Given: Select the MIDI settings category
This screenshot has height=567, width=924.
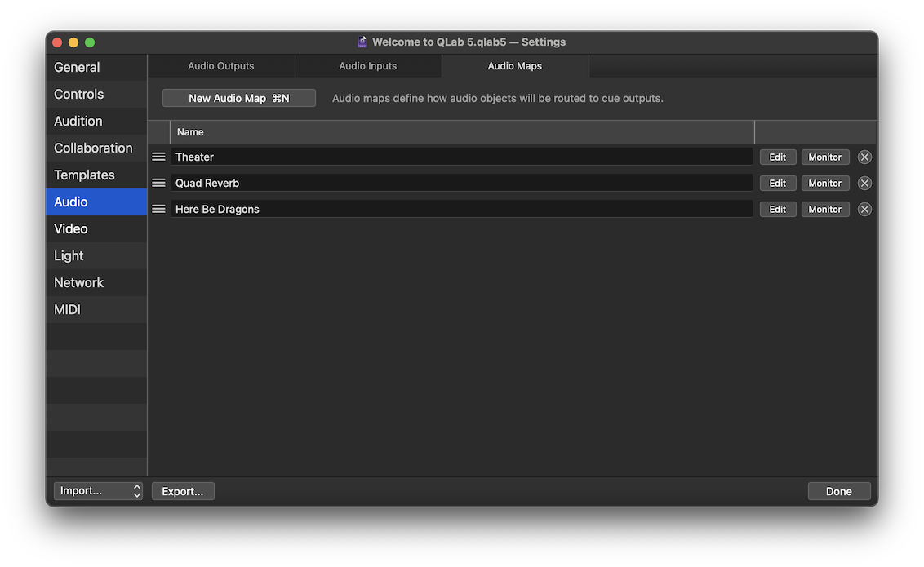Looking at the screenshot, I should [x=66, y=309].
